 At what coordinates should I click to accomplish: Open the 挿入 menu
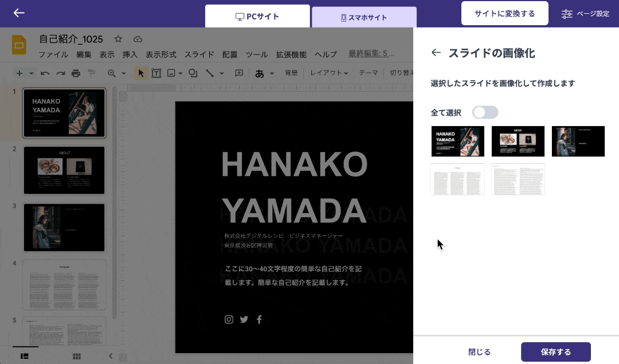coord(130,54)
